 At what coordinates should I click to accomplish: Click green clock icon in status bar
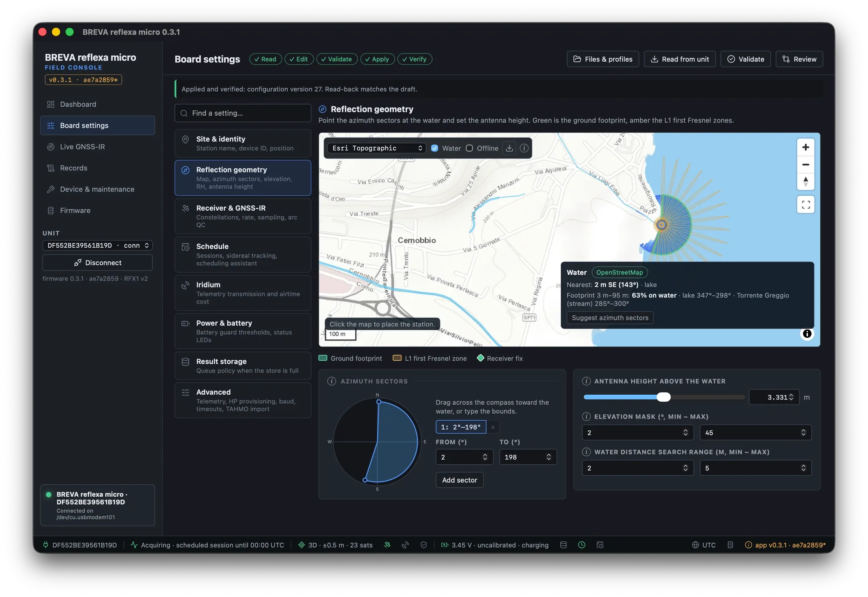582,545
